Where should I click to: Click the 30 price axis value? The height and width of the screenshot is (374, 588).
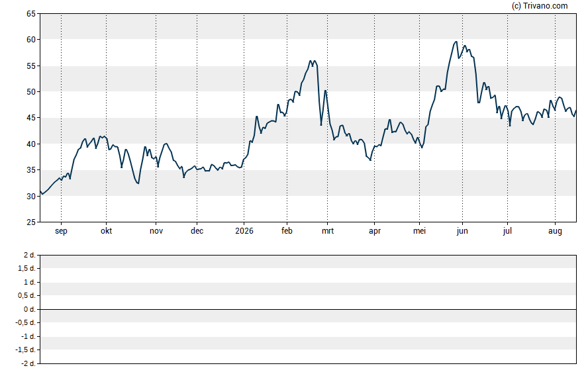pyautogui.click(x=31, y=196)
